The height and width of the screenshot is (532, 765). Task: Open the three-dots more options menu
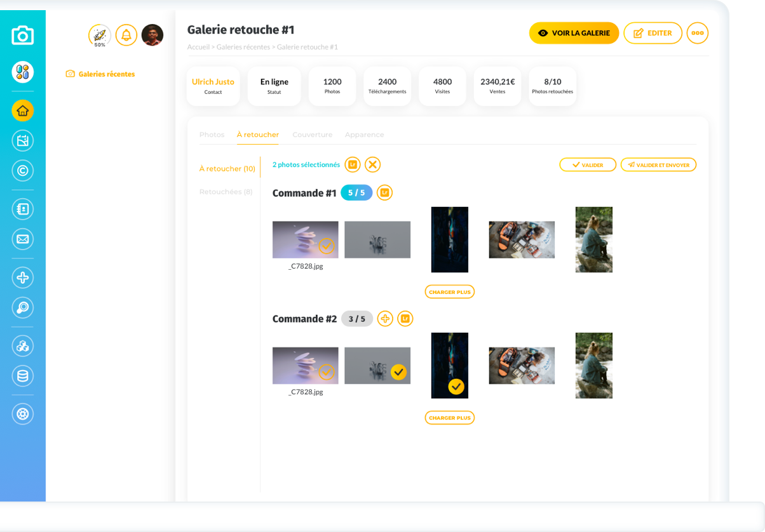698,33
